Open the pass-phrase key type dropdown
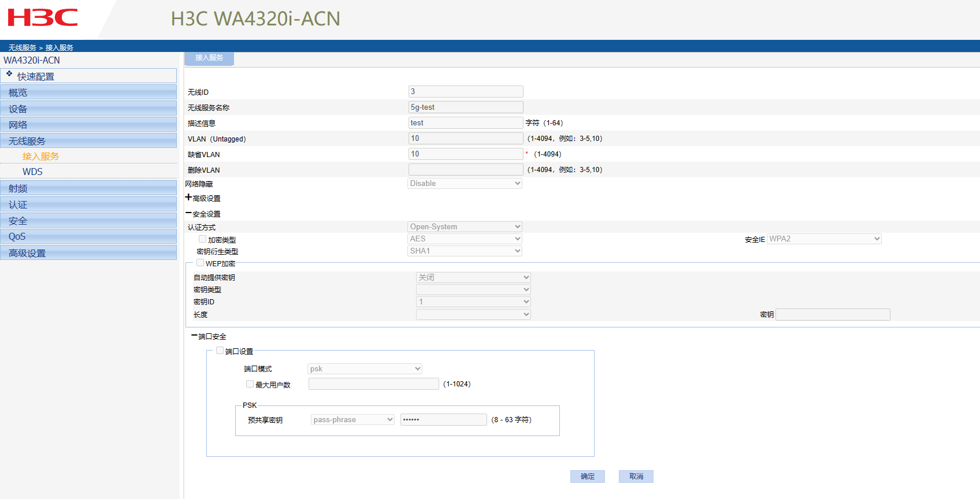This screenshot has width=980, height=499. 352,420
